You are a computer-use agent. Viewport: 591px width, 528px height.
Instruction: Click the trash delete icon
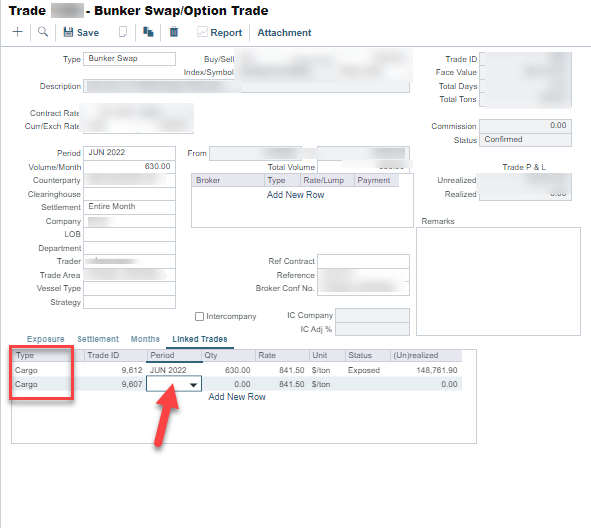[x=174, y=32]
